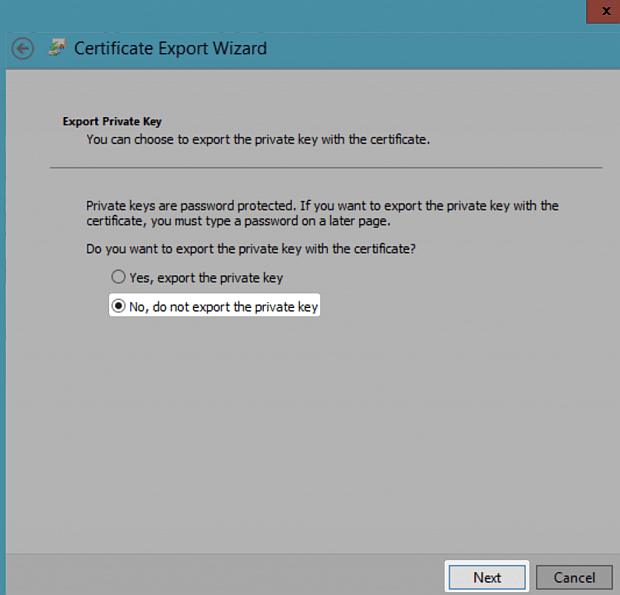Screen dimensions: 620x595
Task: Select Yes, export the private key
Action: tap(197, 278)
